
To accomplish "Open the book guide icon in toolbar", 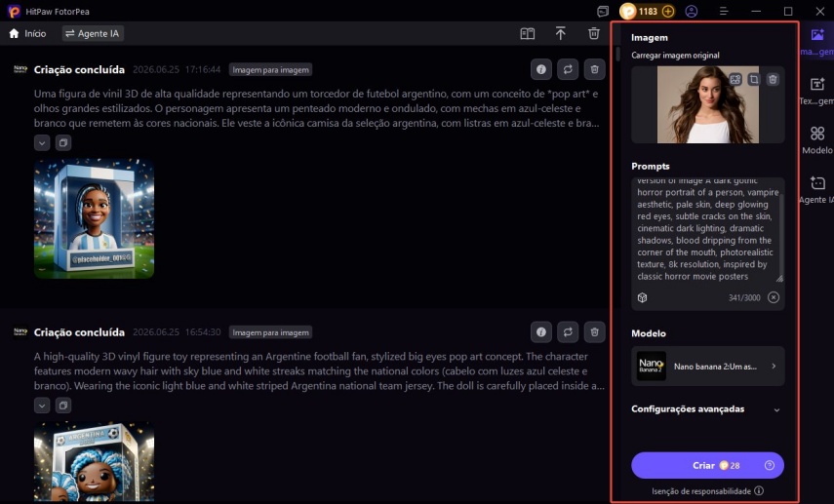I will (x=527, y=33).
